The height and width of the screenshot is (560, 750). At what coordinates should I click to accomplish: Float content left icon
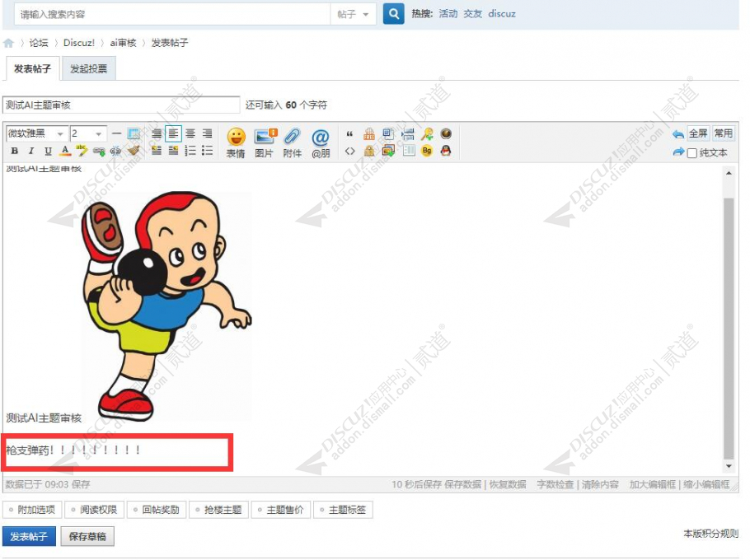point(157,151)
